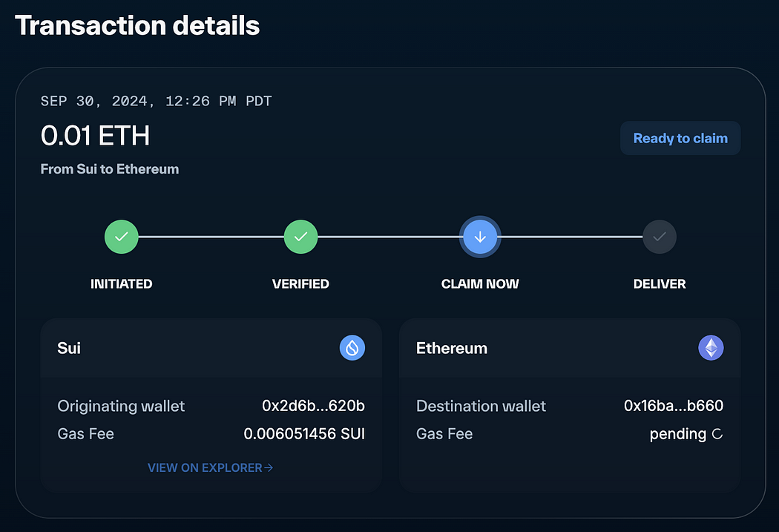Click the Sui card header title

(x=69, y=348)
